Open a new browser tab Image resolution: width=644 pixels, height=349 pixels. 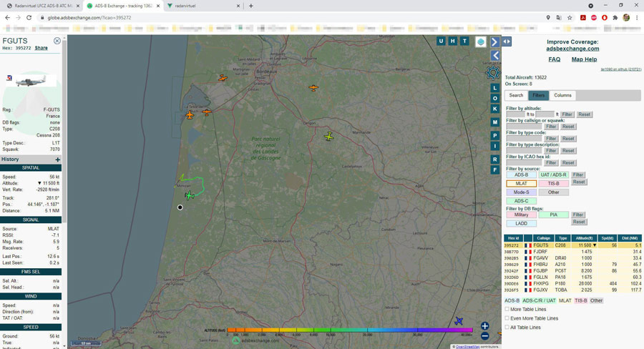[251, 6]
